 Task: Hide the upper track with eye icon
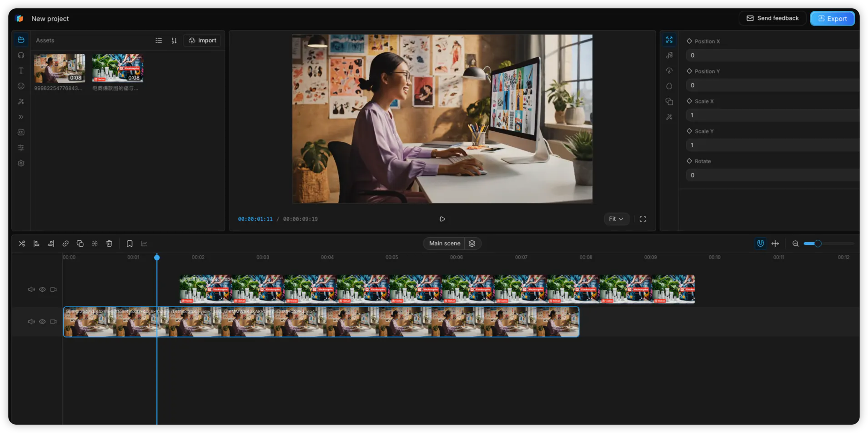point(42,289)
